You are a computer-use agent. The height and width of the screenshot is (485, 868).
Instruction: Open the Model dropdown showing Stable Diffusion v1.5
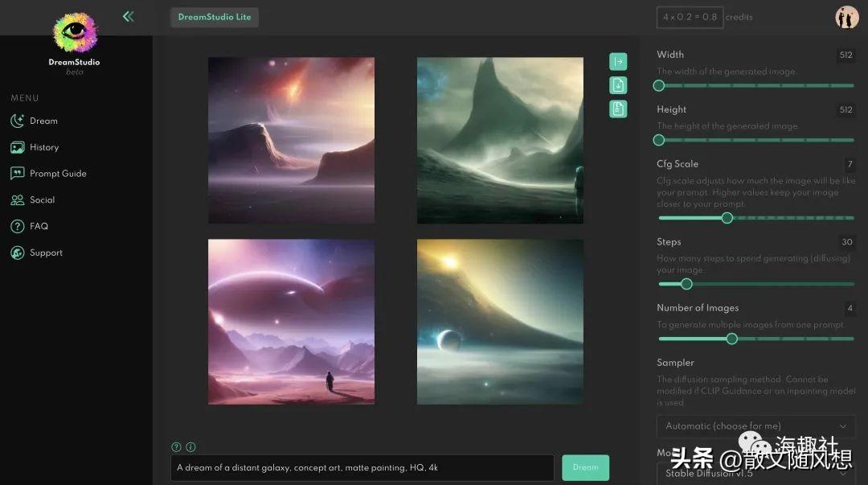[x=755, y=474]
